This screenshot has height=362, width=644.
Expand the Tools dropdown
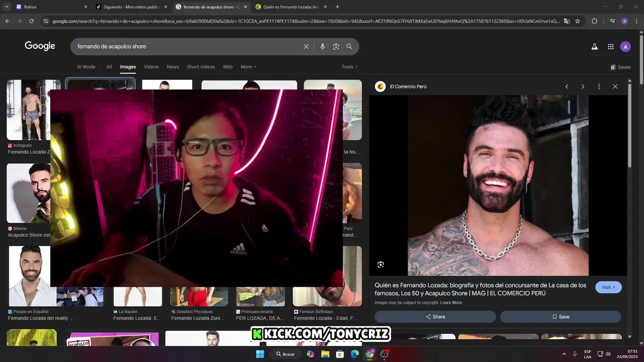tap(350, 67)
